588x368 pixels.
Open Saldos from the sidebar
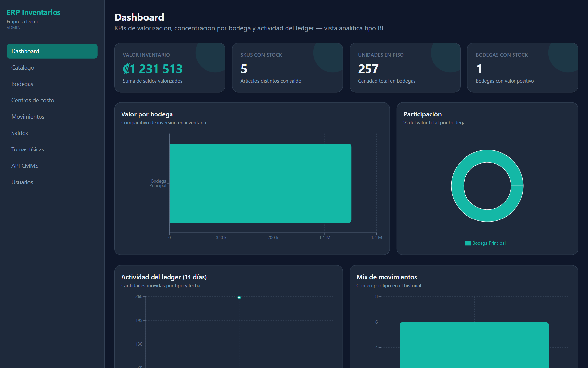pyautogui.click(x=52, y=133)
